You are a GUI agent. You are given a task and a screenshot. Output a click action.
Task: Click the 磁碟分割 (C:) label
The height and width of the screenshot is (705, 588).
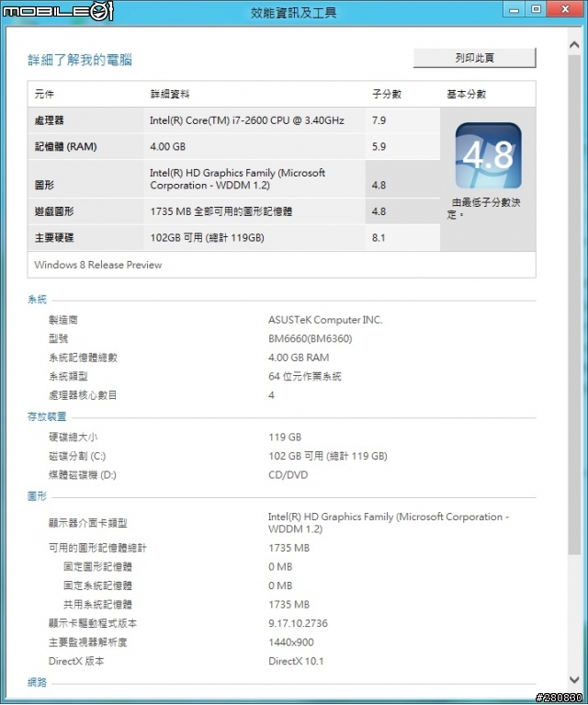[77, 456]
